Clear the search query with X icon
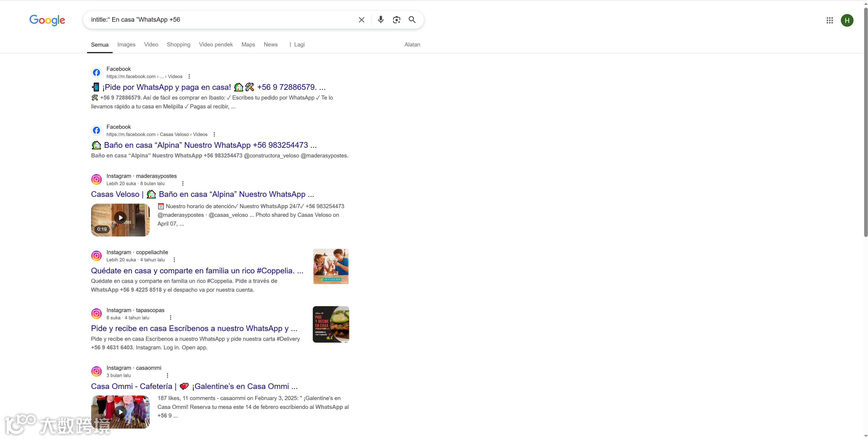868x439 pixels. coord(361,20)
